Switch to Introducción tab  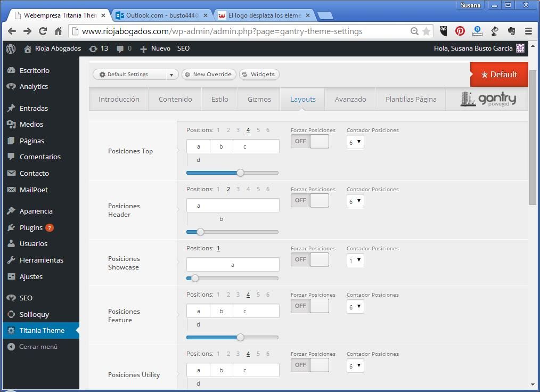[119, 99]
